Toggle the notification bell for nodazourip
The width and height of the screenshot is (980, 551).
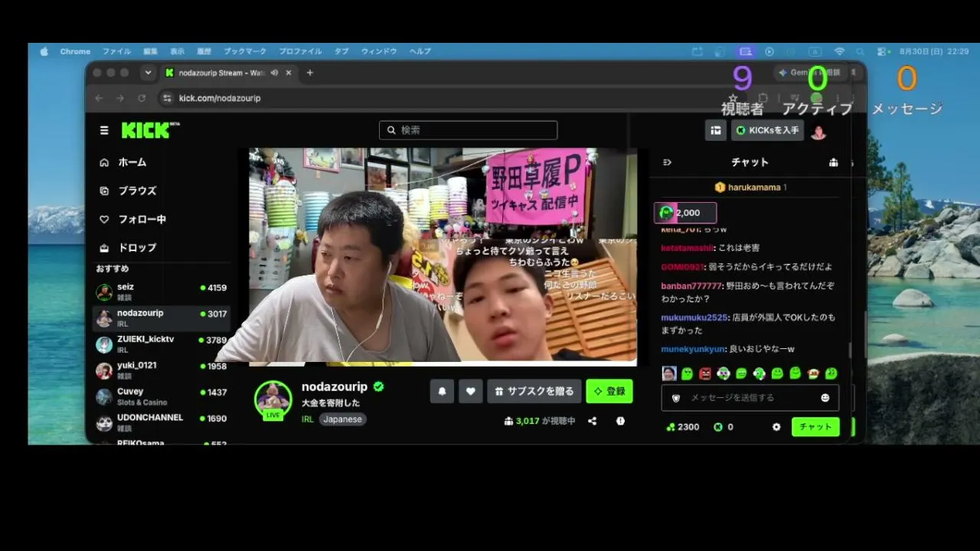click(x=442, y=391)
